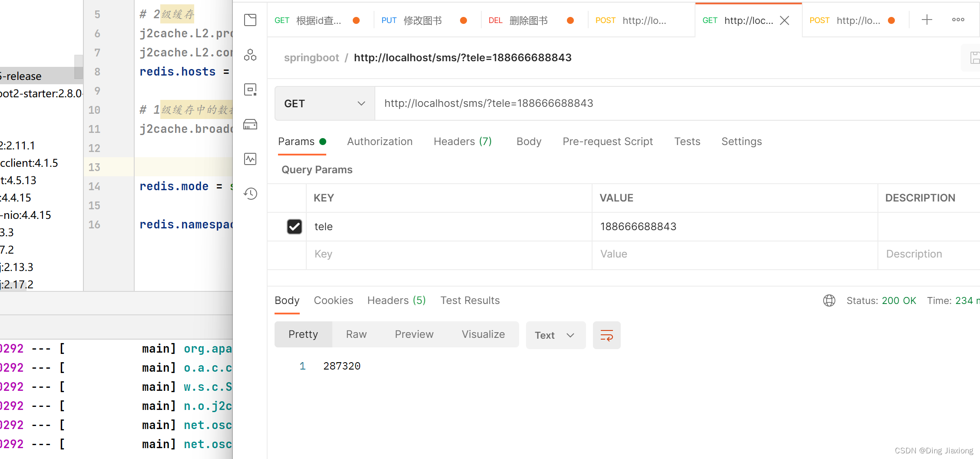
Task: Select the Pre-request Script tab
Action: (608, 142)
